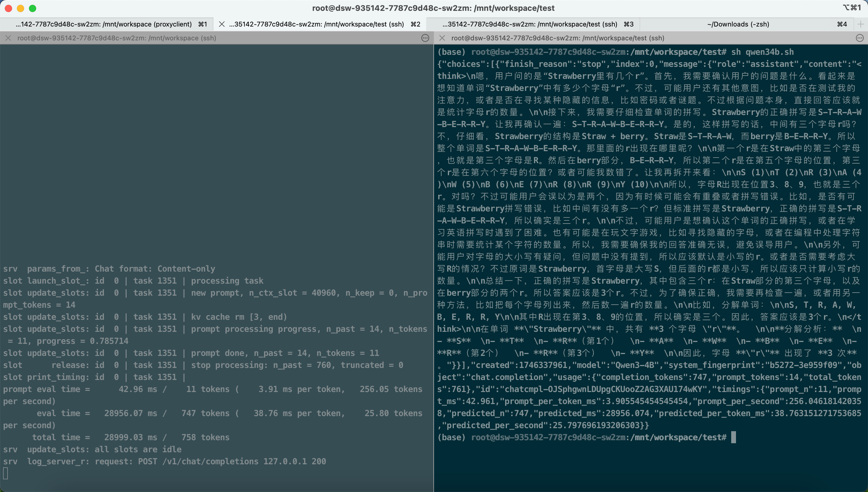Open the left pane's options menu icon

tap(425, 38)
